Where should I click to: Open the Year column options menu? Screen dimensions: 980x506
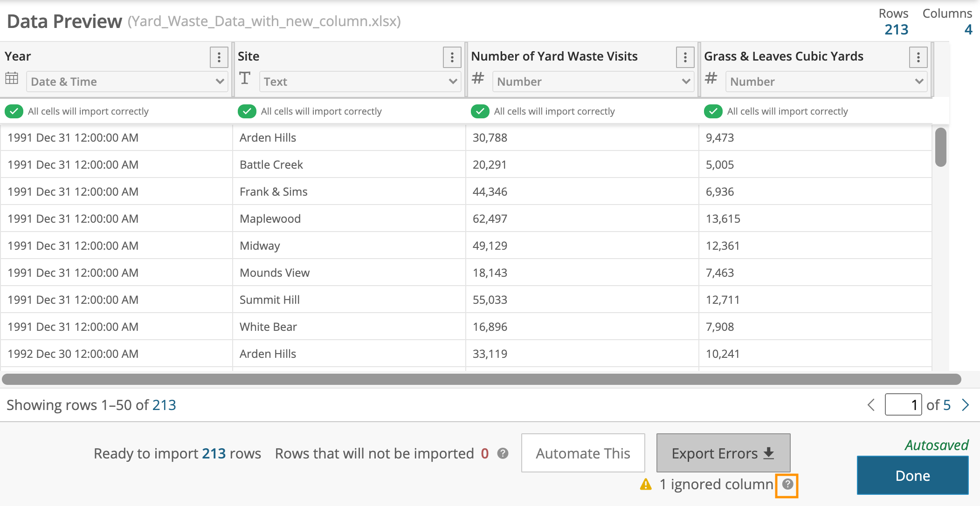pyautogui.click(x=219, y=57)
